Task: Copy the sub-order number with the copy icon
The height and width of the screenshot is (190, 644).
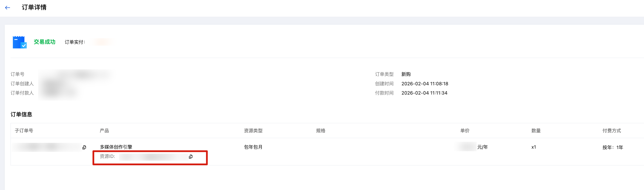Action: click(84, 147)
